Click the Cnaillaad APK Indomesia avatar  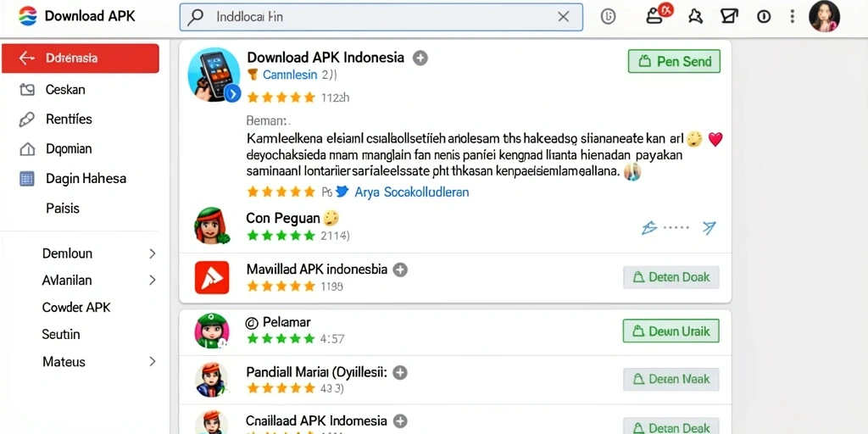coord(211,423)
